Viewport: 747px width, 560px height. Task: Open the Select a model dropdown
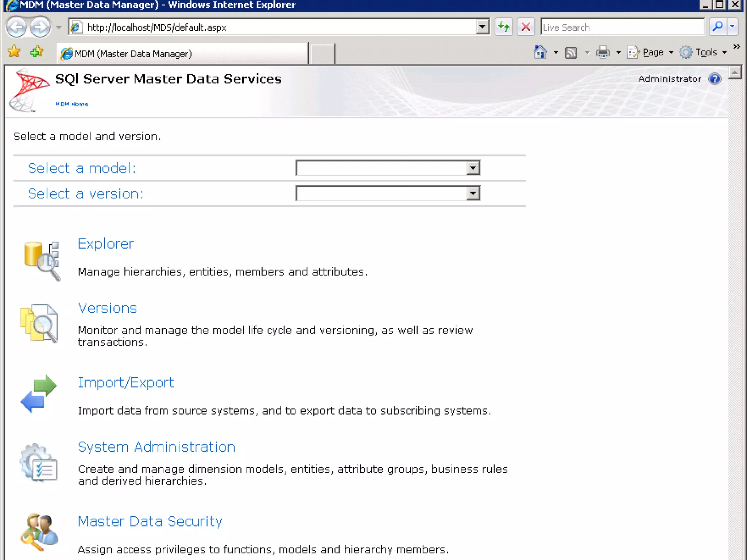[388, 168]
